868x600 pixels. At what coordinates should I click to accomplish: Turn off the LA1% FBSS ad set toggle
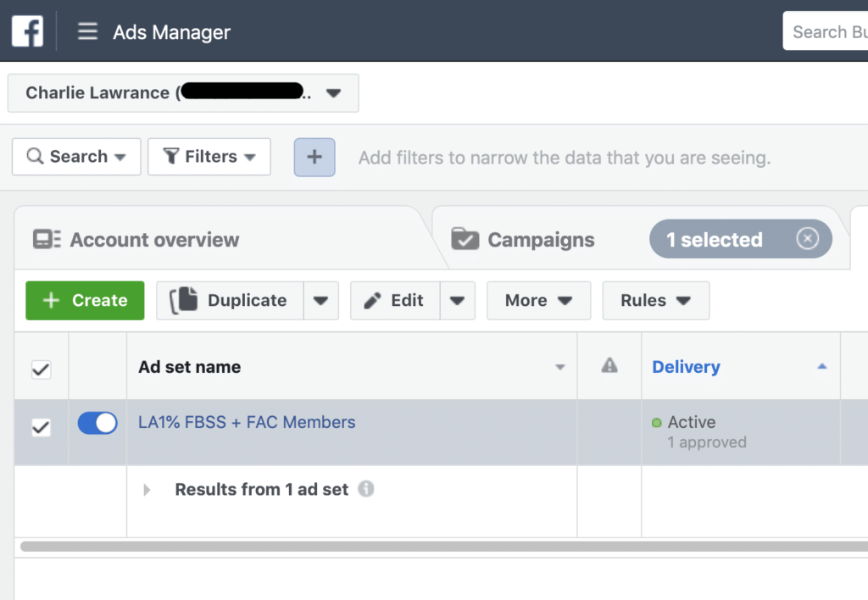[x=97, y=424]
